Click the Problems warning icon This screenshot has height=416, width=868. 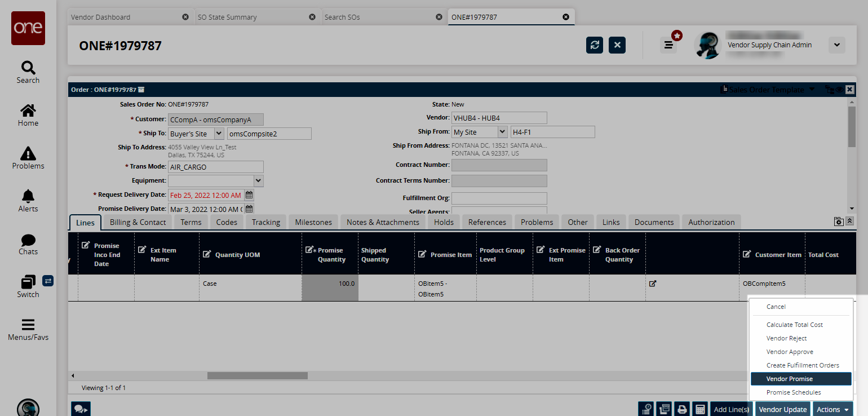(x=28, y=154)
